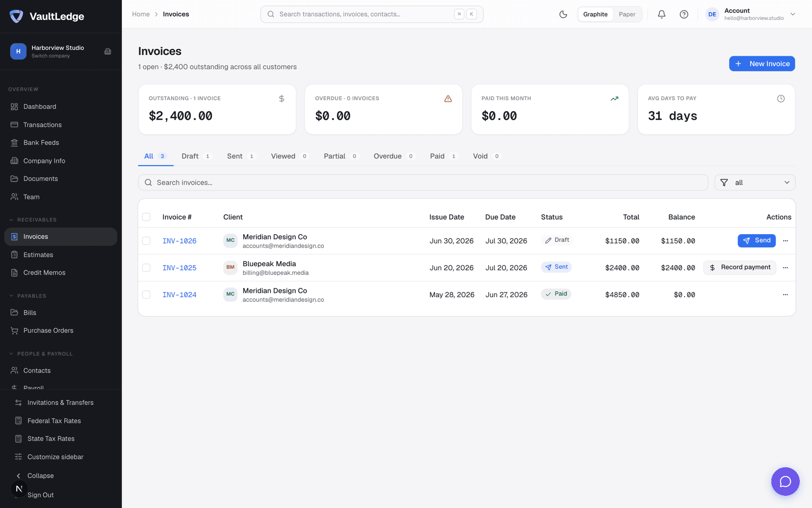Sign Out of VaultLedge
The height and width of the screenshot is (508, 812).
coord(41,495)
